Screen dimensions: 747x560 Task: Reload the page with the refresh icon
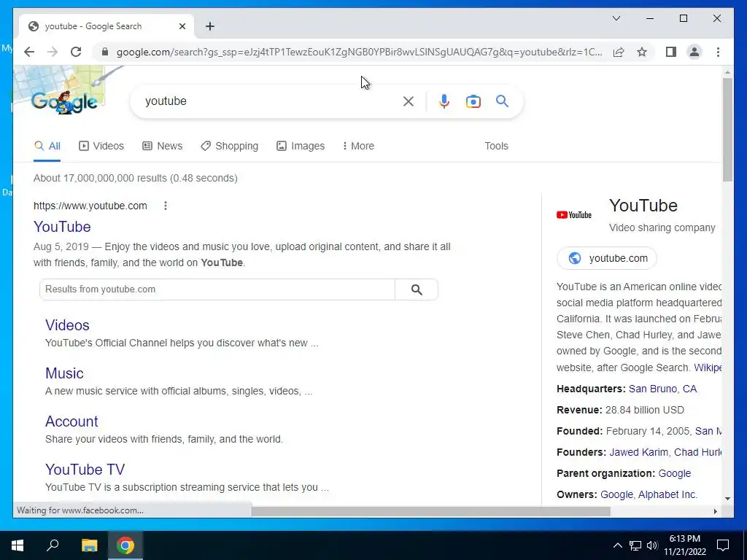(76, 52)
